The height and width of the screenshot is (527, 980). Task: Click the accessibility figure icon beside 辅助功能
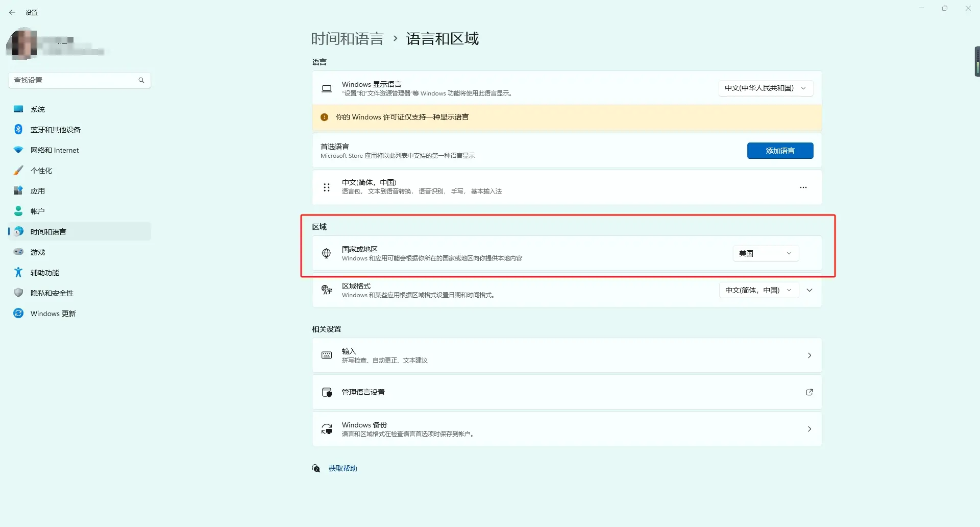(18, 272)
